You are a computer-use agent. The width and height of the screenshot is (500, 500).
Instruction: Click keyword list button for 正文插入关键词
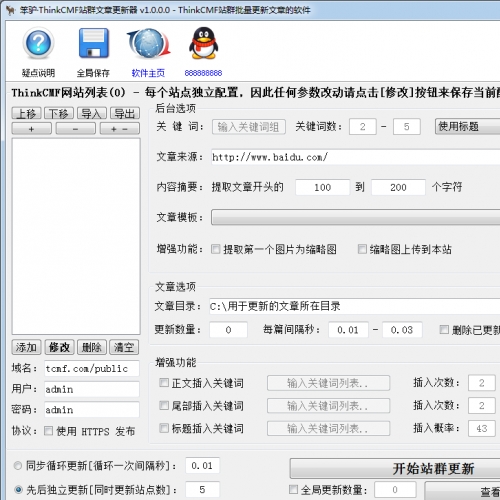[x=328, y=383]
